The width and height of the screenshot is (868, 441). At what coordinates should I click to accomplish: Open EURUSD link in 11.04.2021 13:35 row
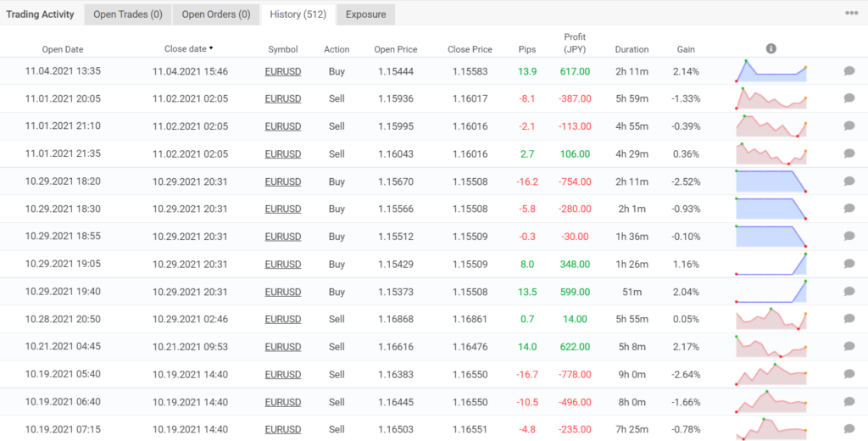pos(283,71)
